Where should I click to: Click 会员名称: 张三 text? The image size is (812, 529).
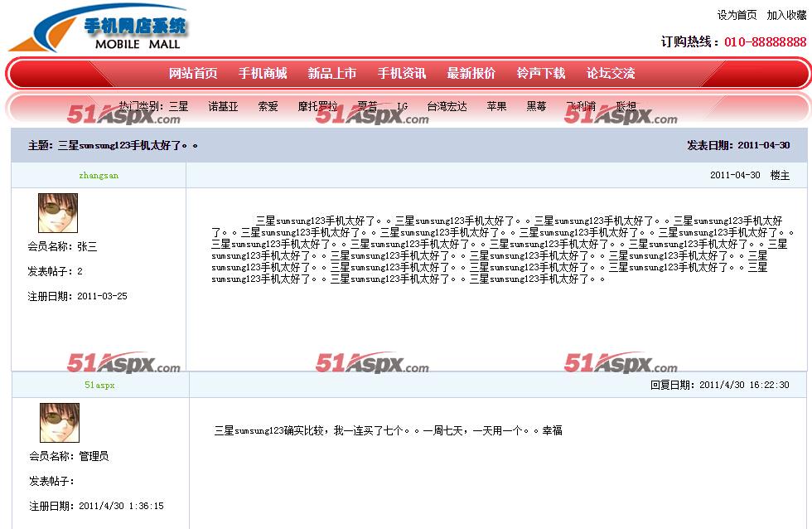pyautogui.click(x=63, y=246)
